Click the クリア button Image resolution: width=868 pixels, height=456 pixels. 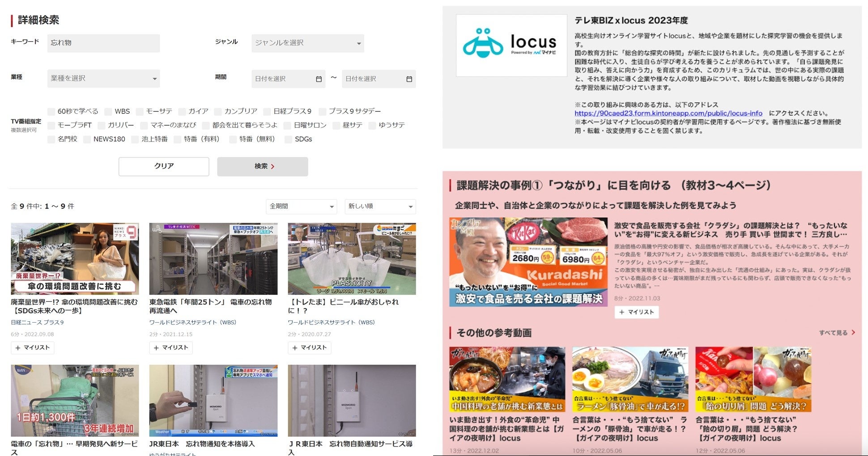click(x=164, y=166)
